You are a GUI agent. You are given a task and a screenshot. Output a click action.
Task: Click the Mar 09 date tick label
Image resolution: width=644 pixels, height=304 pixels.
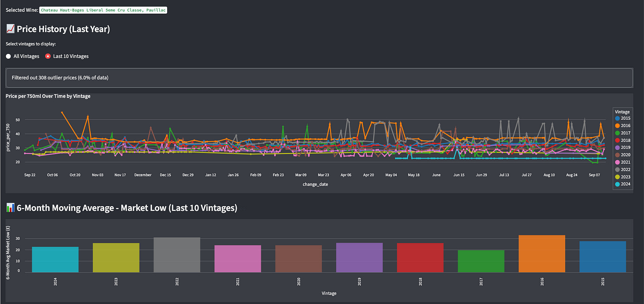[301, 175]
